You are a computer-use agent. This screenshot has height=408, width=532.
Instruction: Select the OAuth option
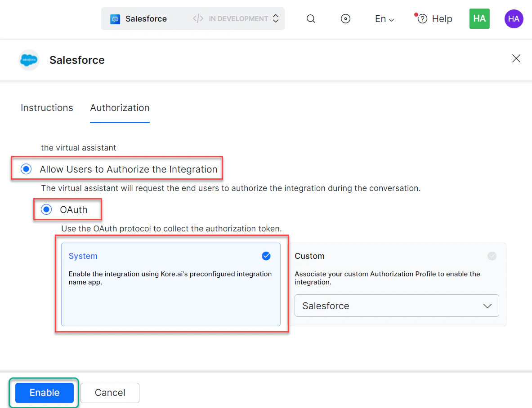coord(46,209)
